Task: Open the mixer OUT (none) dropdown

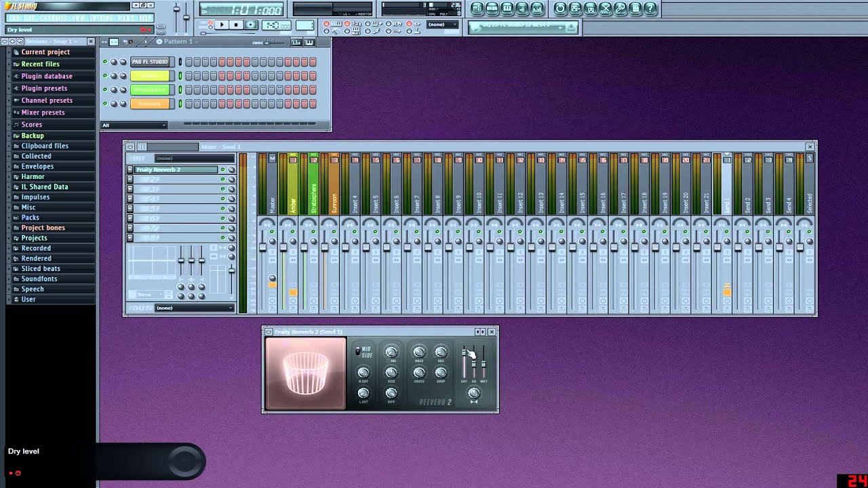Action: [194, 308]
